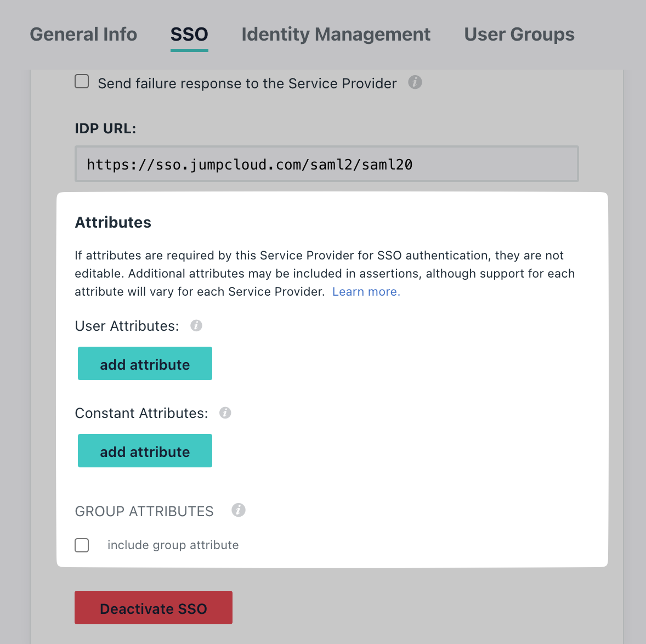
Task: Select the User Groups tab
Action: pyautogui.click(x=519, y=34)
